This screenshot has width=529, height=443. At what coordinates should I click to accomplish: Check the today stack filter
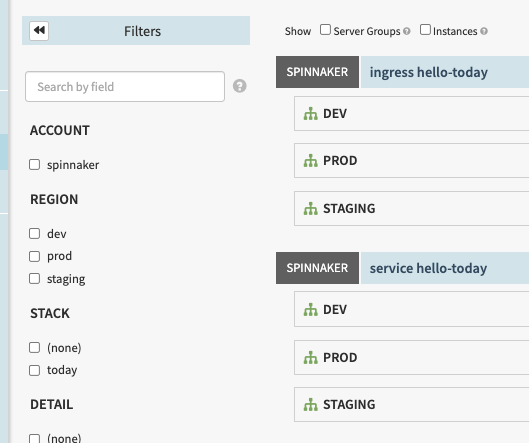tap(34, 370)
